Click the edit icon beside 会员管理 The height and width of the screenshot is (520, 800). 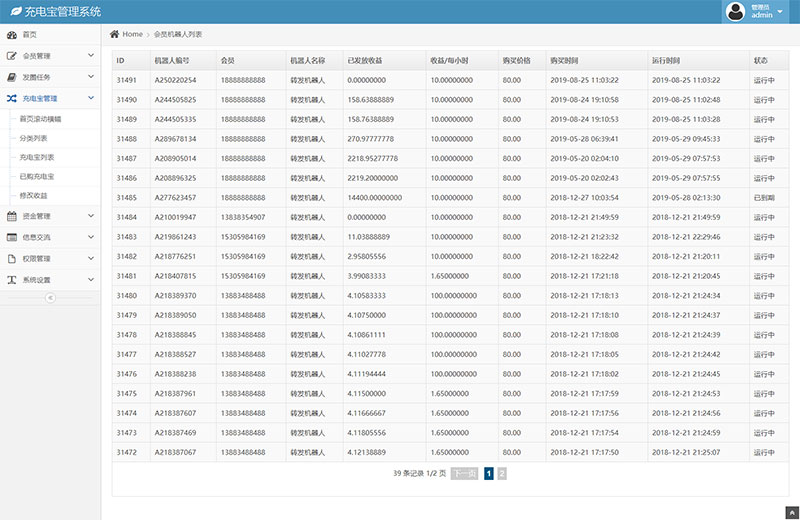click(11, 56)
